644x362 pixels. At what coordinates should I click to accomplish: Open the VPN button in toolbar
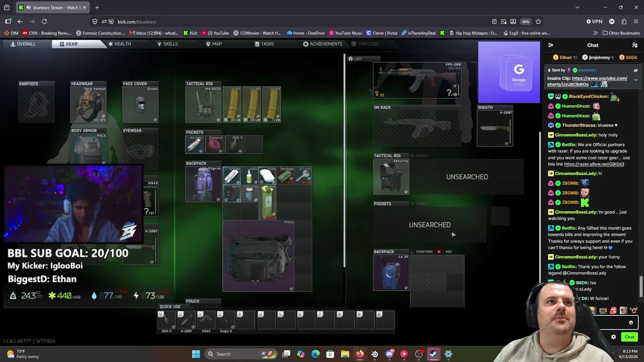coord(594,22)
